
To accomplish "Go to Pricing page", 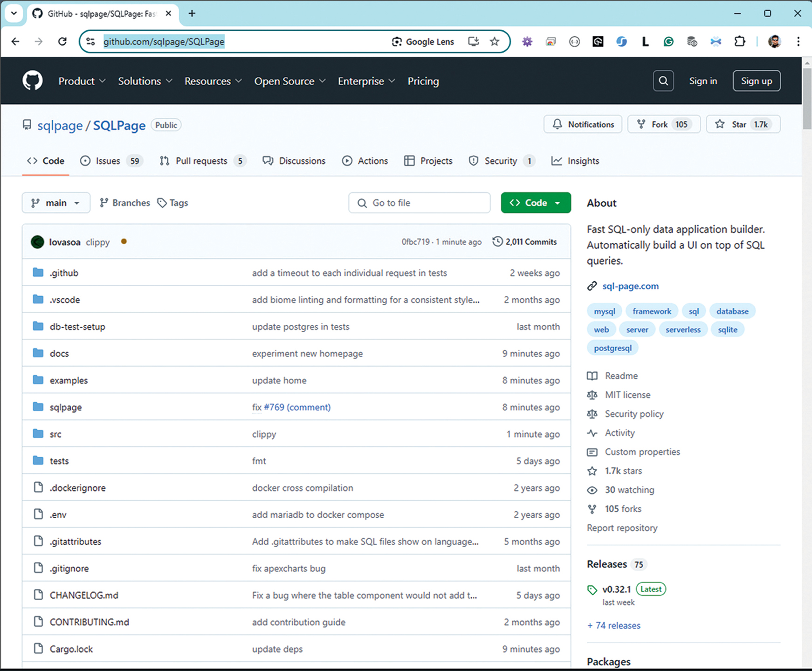I will point(423,81).
